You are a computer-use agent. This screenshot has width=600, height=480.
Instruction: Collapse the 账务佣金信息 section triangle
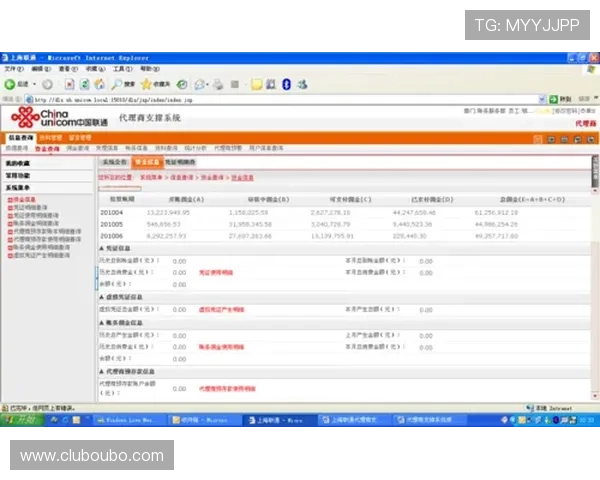(101, 323)
